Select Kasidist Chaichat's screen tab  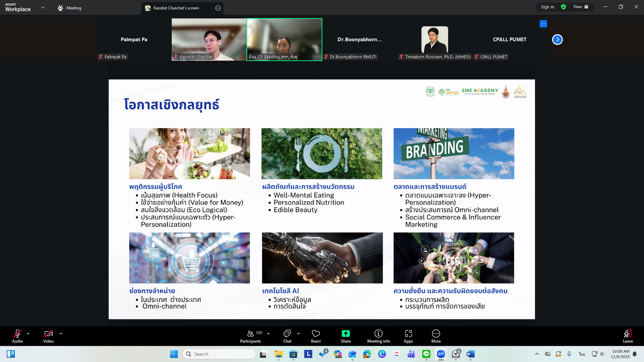pos(176,8)
